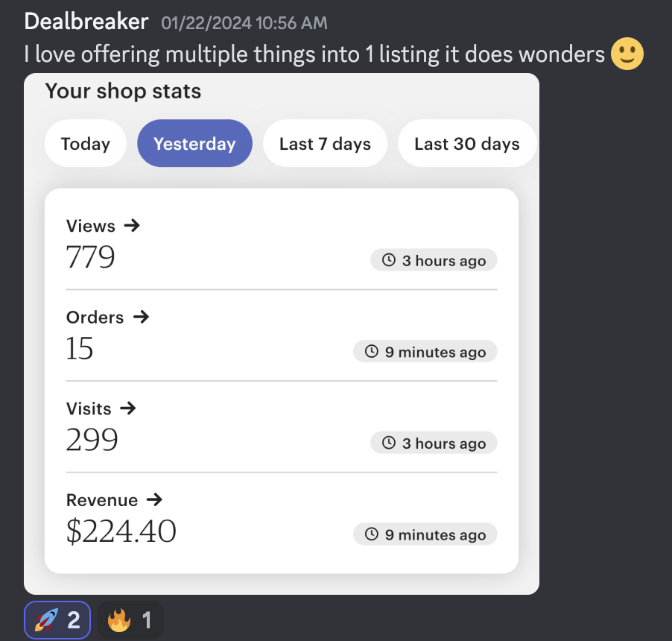
Task: Switch to Last 30 days stats
Action: coord(467,143)
